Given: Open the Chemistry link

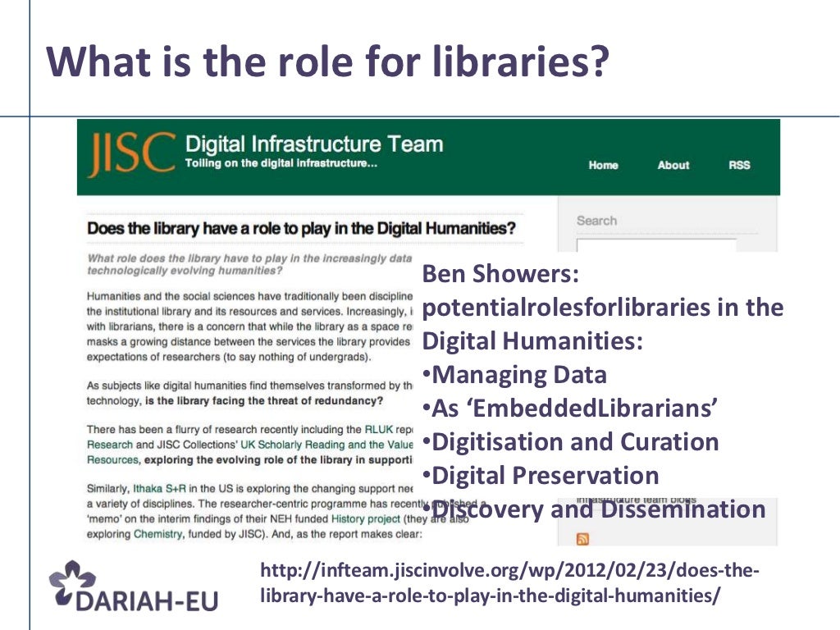Looking at the screenshot, I should pos(158,534).
